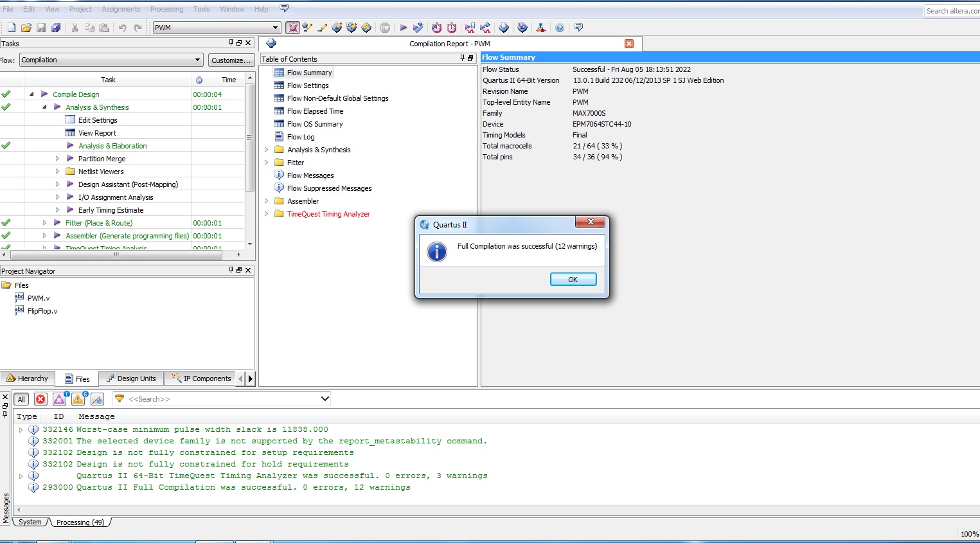
Task: Expand the TimeQuest Timing Analyzer folder
Action: tap(266, 214)
